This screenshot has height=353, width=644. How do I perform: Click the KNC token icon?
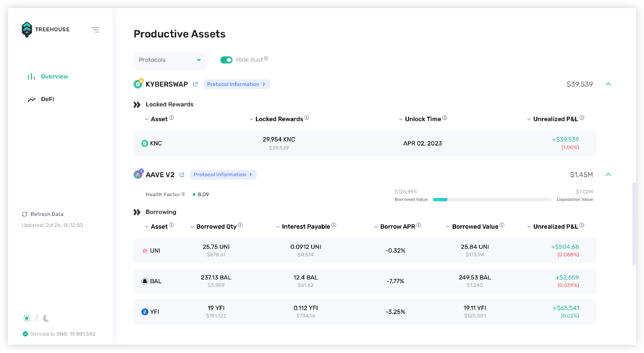pyautogui.click(x=145, y=143)
